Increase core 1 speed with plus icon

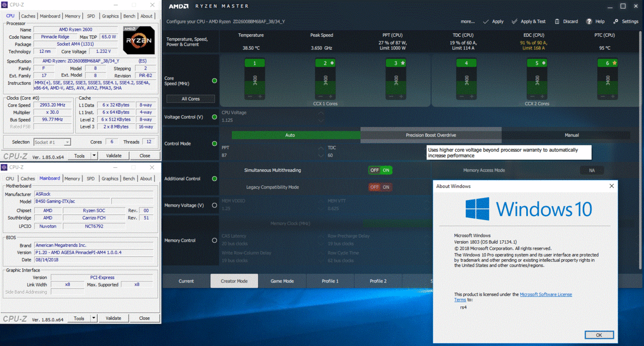(260, 96)
